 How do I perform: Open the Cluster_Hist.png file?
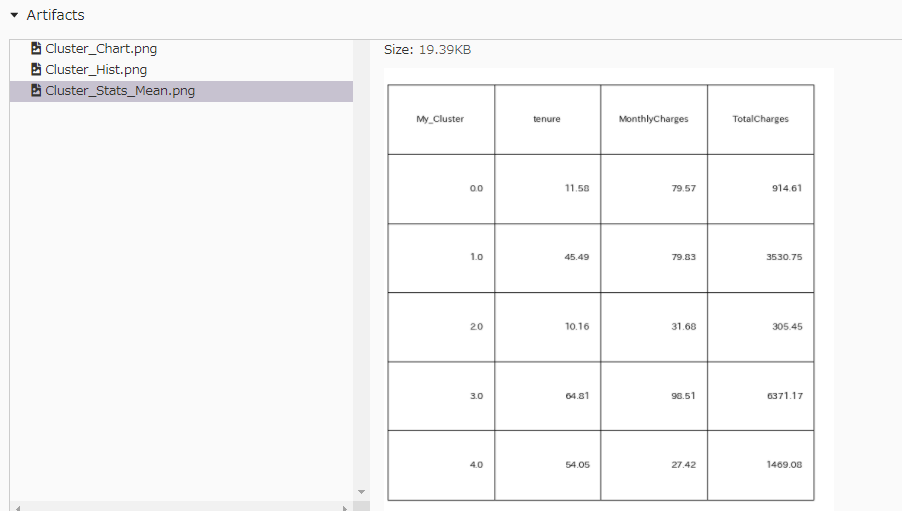(x=96, y=70)
